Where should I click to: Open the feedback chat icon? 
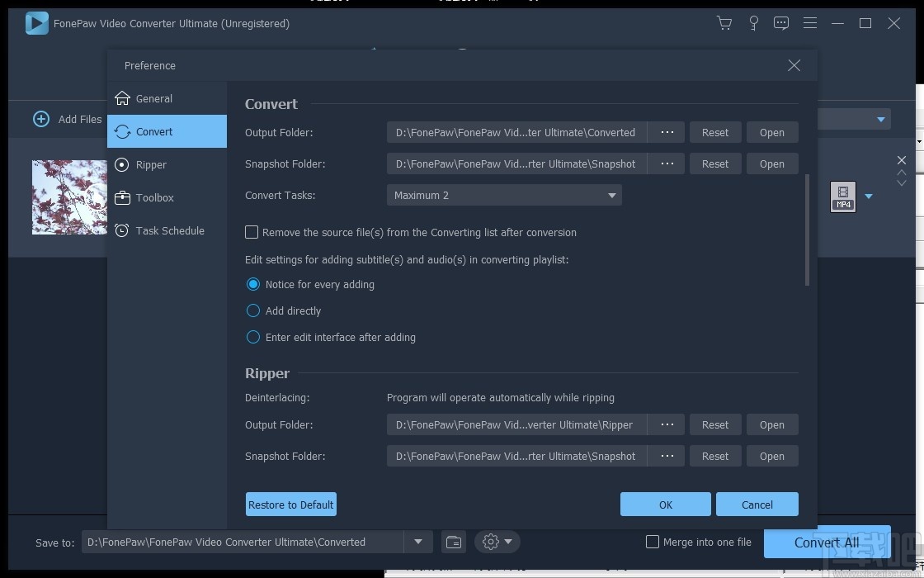(x=781, y=23)
